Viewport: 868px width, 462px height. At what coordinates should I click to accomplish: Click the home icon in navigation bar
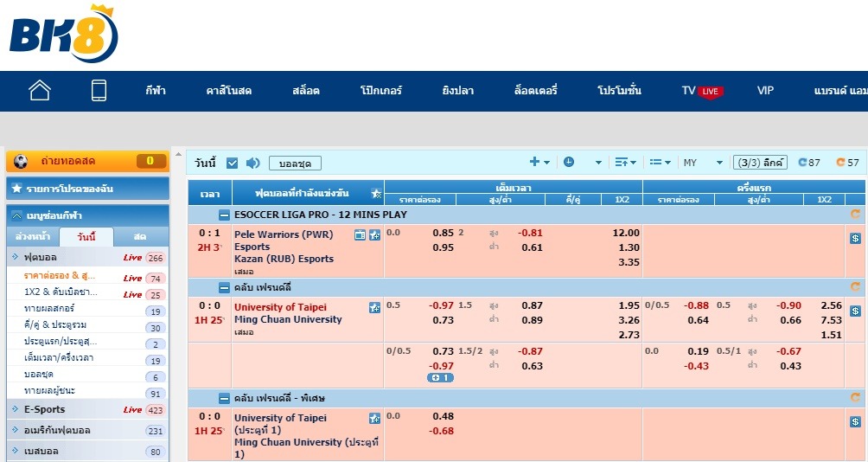pyautogui.click(x=40, y=91)
